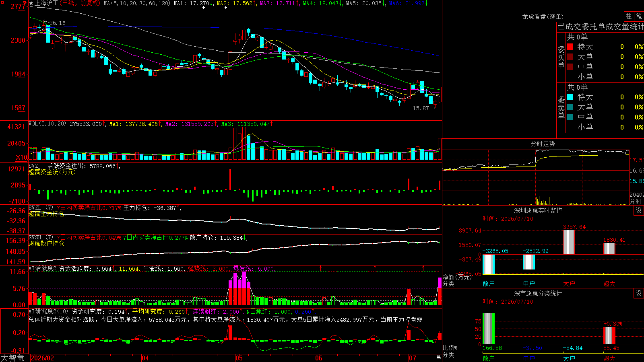
Task: Open the AI活跃度2 indicator label
Action: click(43, 268)
